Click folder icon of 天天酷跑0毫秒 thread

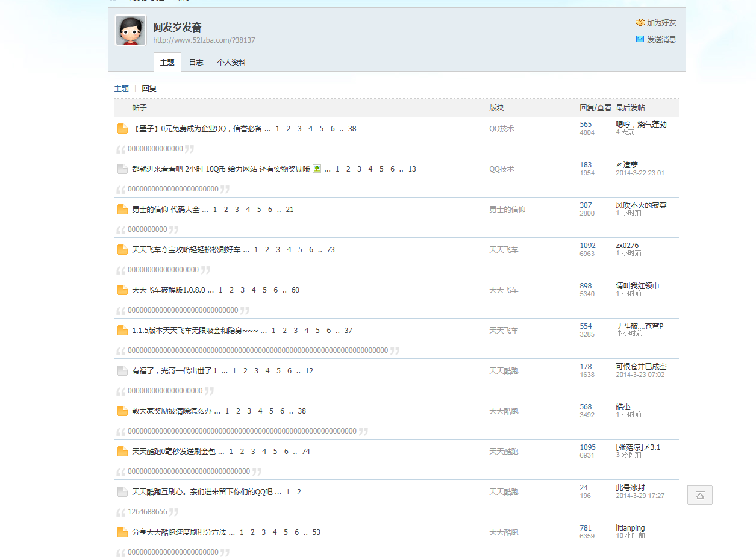(x=122, y=451)
